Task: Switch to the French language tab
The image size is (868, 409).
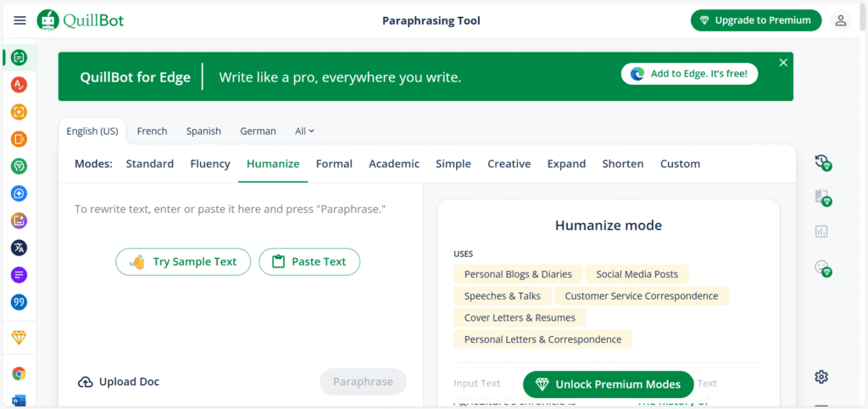Action: (x=153, y=132)
